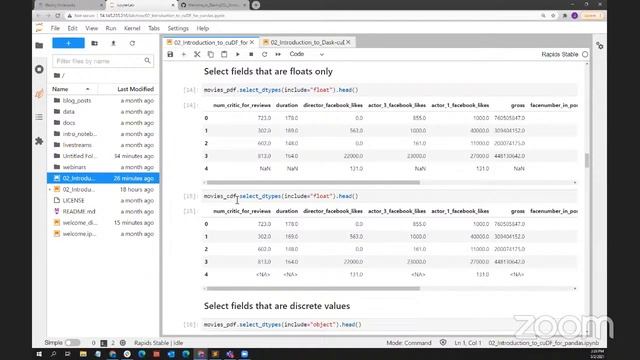
Task: Open the Tabs menu
Action: (154, 28)
